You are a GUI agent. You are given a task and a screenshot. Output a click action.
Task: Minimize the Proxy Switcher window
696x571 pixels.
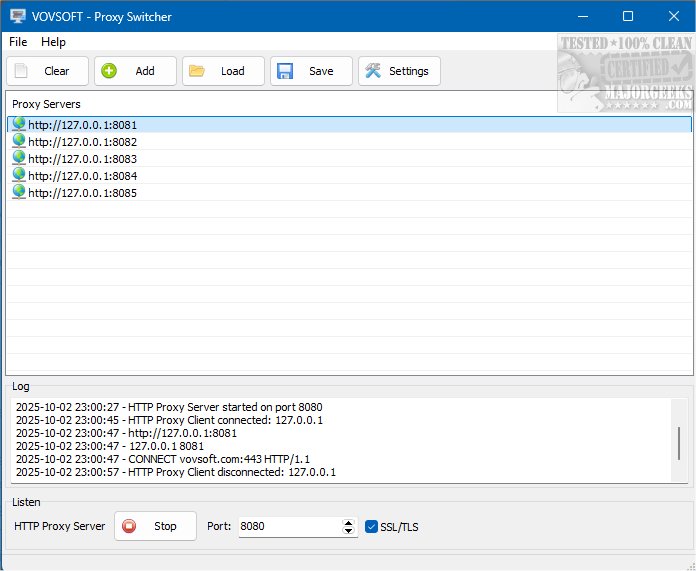(583, 16)
